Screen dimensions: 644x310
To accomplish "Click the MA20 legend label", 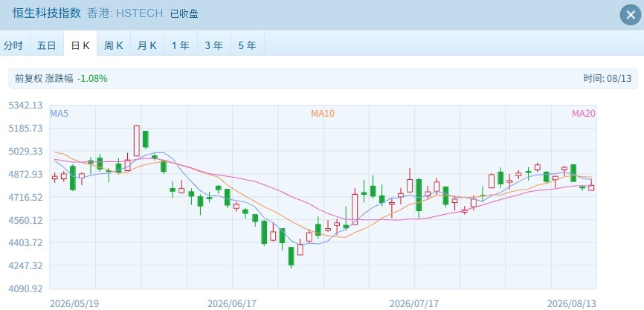I will 584,114.
